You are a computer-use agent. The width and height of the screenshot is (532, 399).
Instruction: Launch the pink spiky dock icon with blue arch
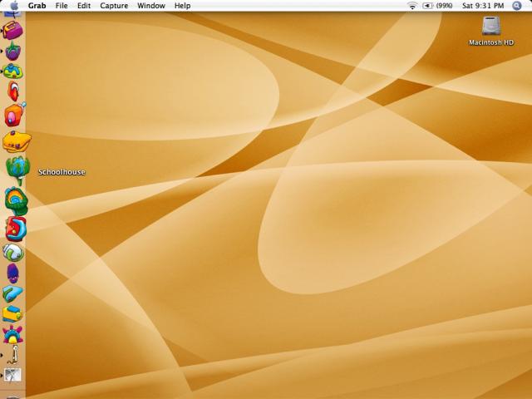click(x=12, y=334)
